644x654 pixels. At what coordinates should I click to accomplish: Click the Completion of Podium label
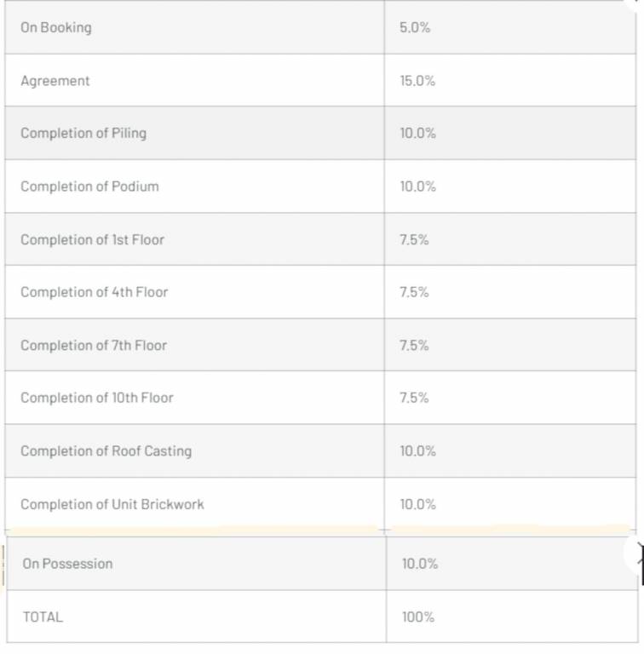click(89, 186)
